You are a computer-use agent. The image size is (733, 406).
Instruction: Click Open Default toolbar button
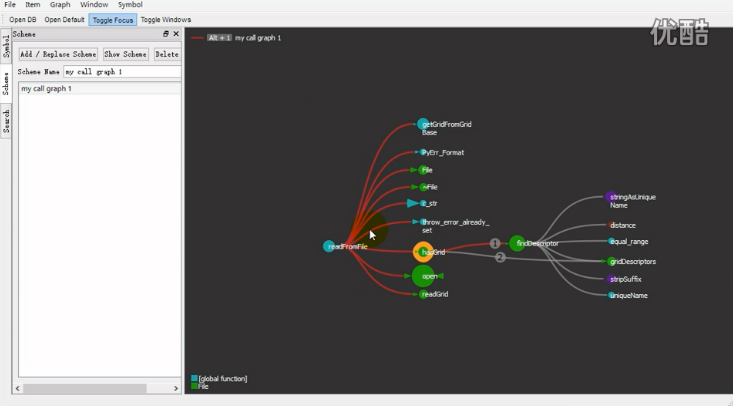[x=65, y=20]
